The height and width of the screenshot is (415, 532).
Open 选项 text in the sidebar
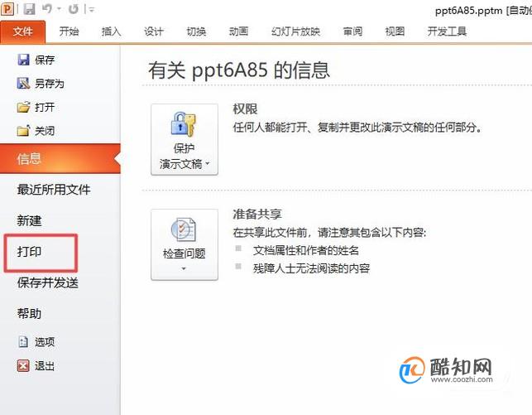tap(45, 342)
